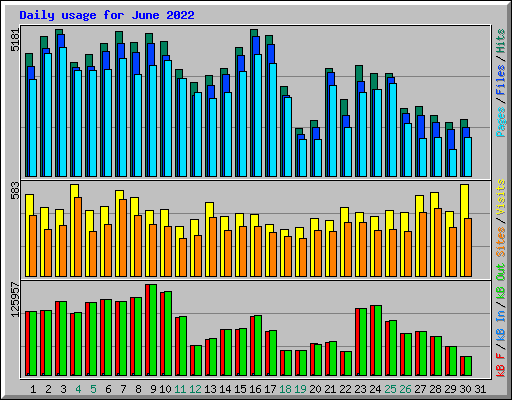Click green weekend day 4 label

point(78,389)
